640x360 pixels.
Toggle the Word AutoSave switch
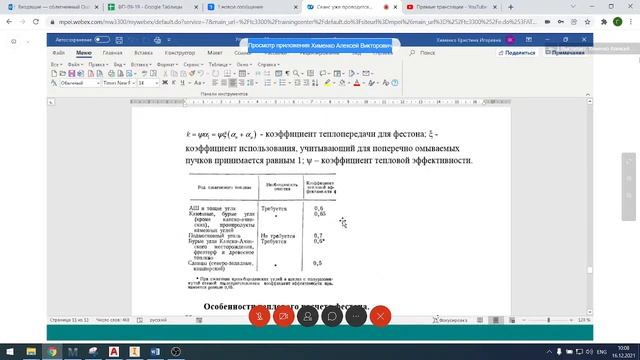(102, 40)
